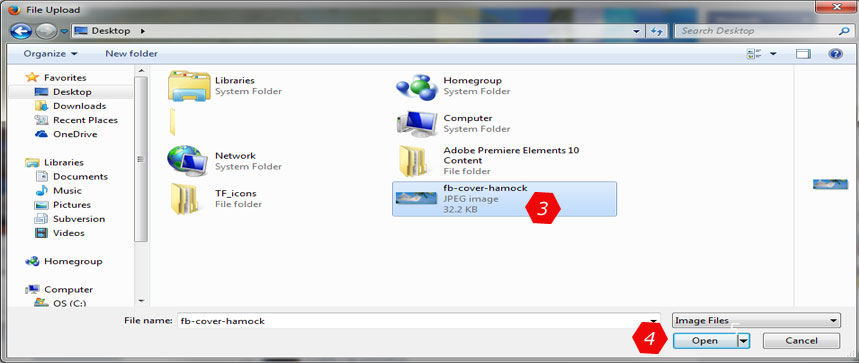Open the Image Files type dropdown
Screen dimensions: 859x363
tap(756, 321)
